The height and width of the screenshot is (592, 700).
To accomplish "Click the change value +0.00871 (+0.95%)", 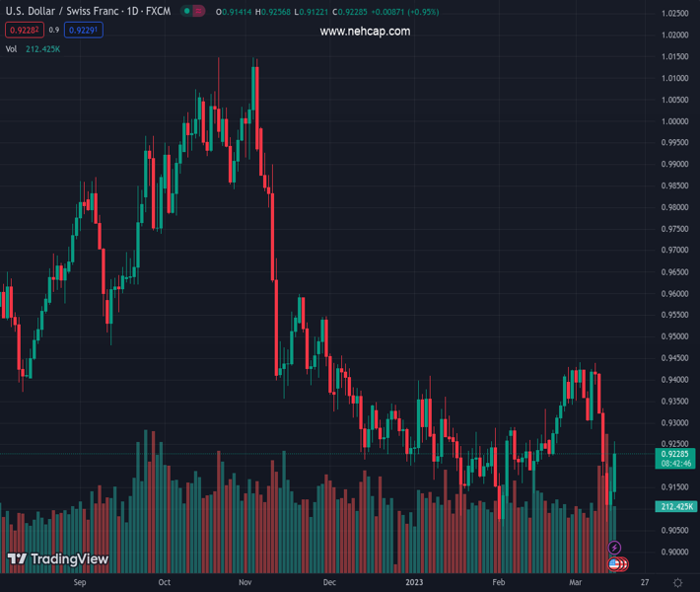I will coord(405,12).
